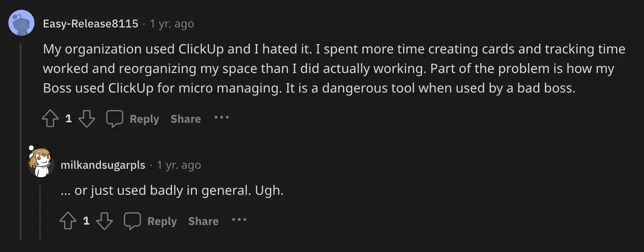Image resolution: width=644 pixels, height=252 pixels.
Task: Upvote milkandsugarpls's reply
Action: click(x=68, y=221)
